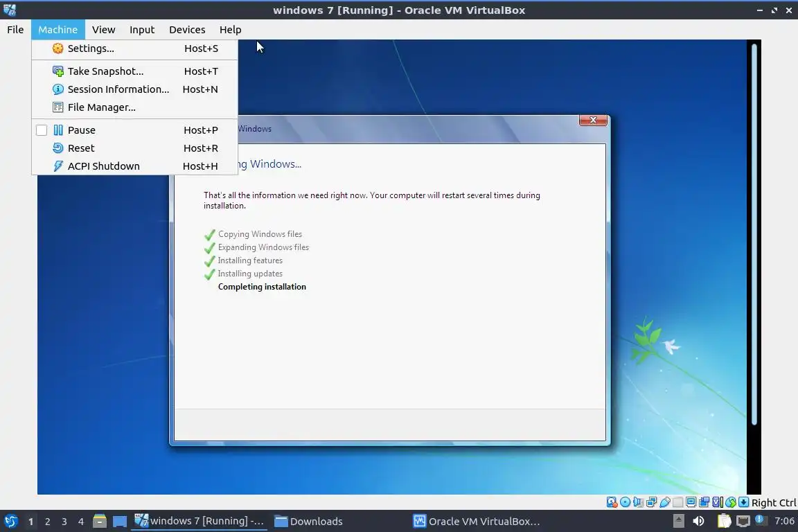This screenshot has height=532, width=798.
Task: Click Reset in the Machine menu
Action: 135,148
